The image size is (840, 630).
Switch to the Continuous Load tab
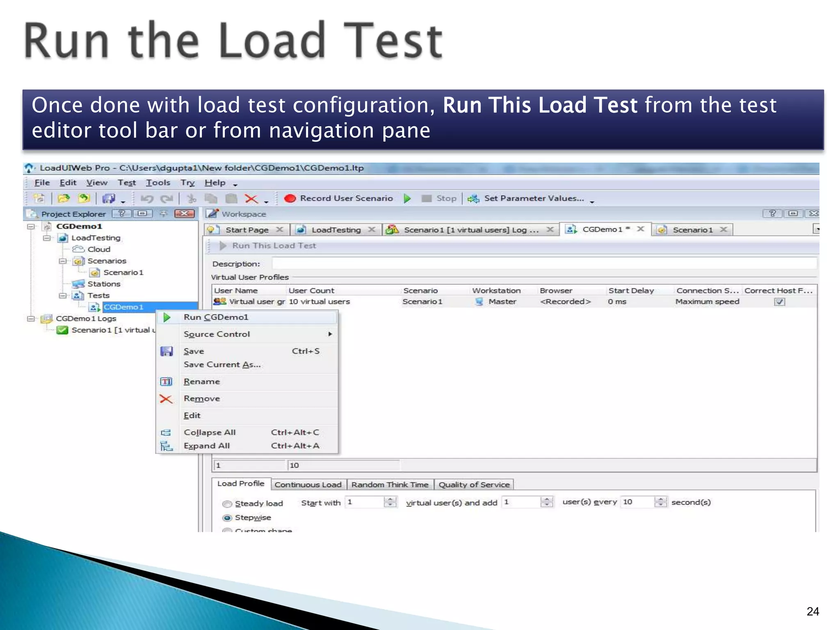(308, 484)
